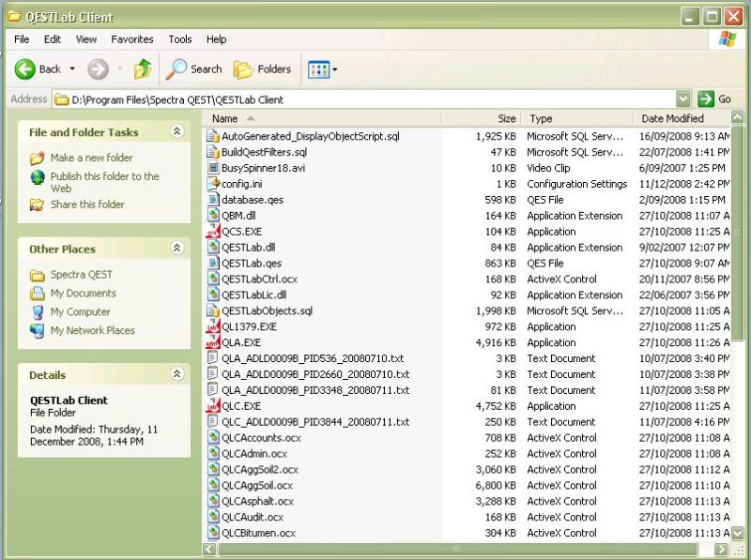Sort files by the Size column header
The image size is (751, 560).
pos(505,118)
